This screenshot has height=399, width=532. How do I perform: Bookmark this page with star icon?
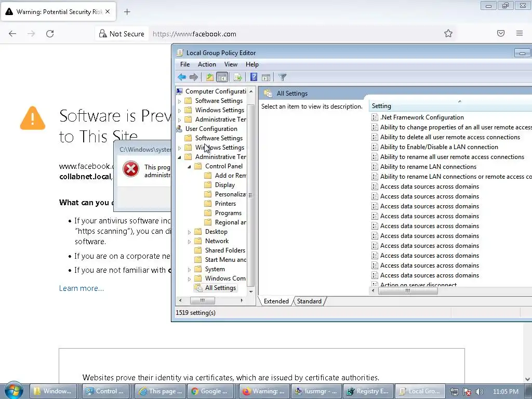point(448,33)
